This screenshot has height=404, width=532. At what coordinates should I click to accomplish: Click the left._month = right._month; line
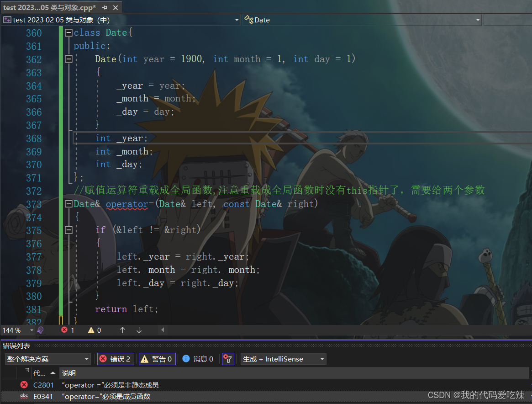click(x=188, y=270)
